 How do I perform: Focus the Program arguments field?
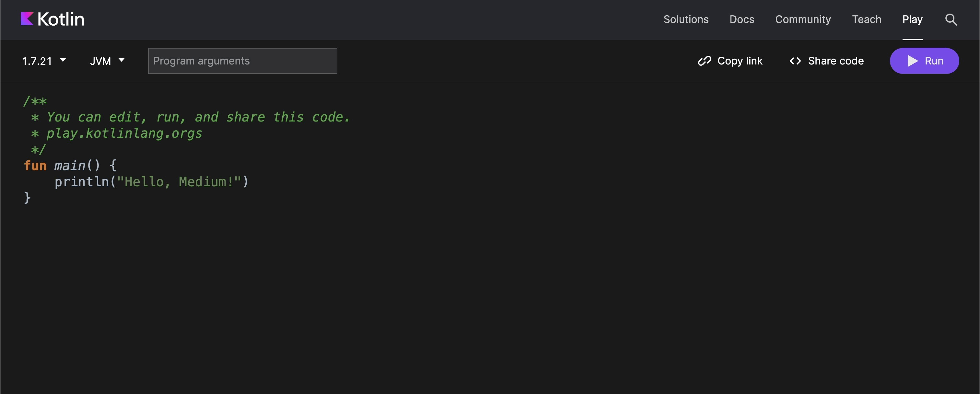tap(242, 61)
